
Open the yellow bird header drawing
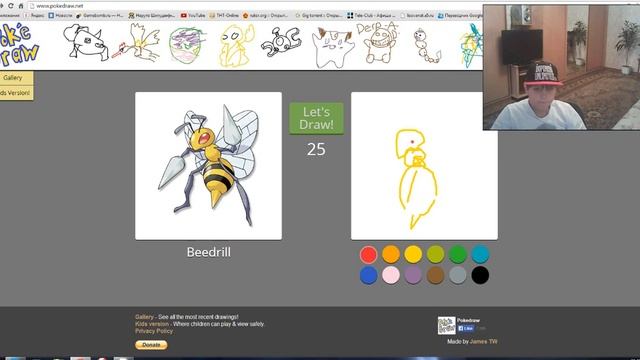(x=136, y=43)
